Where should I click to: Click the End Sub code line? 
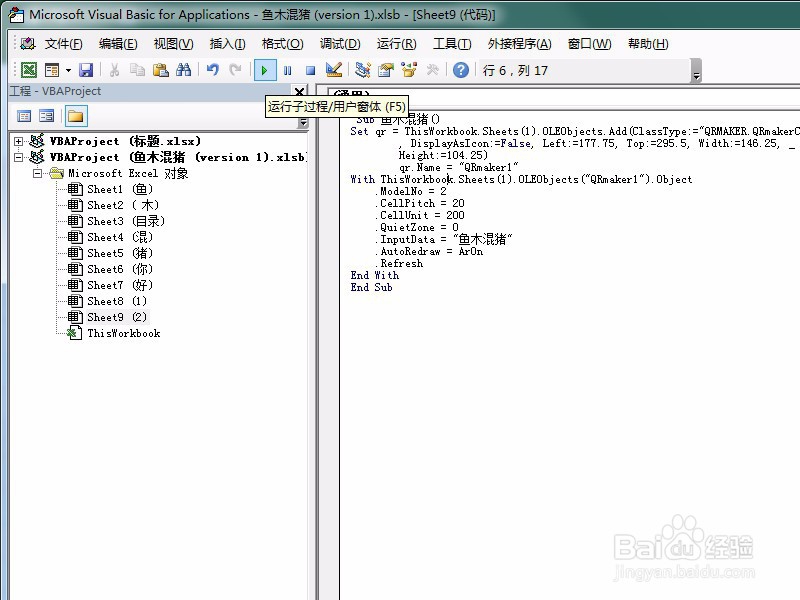pos(371,287)
